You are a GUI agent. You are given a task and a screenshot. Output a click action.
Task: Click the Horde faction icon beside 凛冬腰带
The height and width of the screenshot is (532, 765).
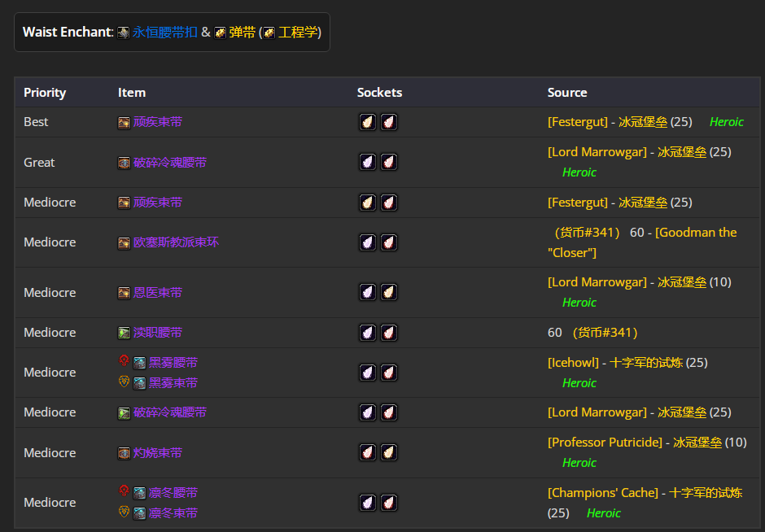coord(124,491)
